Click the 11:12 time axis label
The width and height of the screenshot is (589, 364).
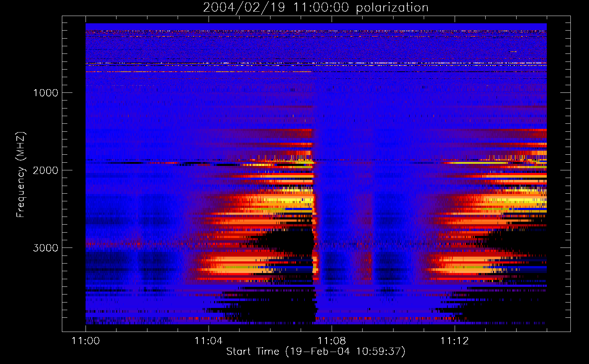point(454,341)
